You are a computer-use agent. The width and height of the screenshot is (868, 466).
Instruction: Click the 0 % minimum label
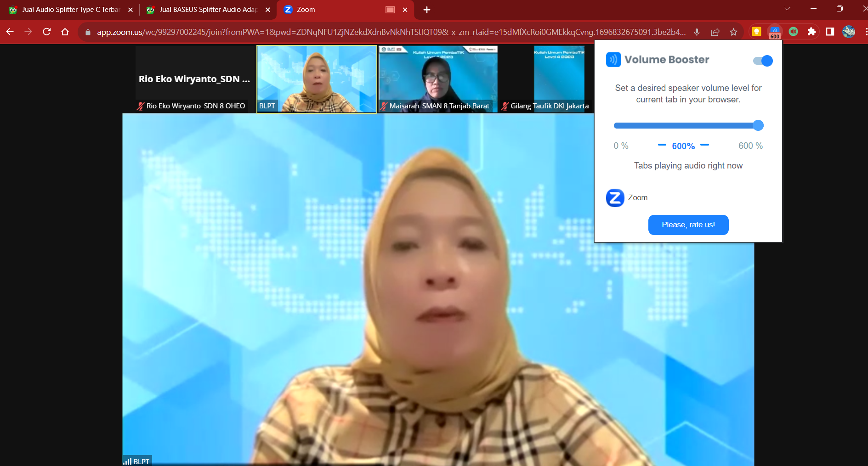click(621, 146)
